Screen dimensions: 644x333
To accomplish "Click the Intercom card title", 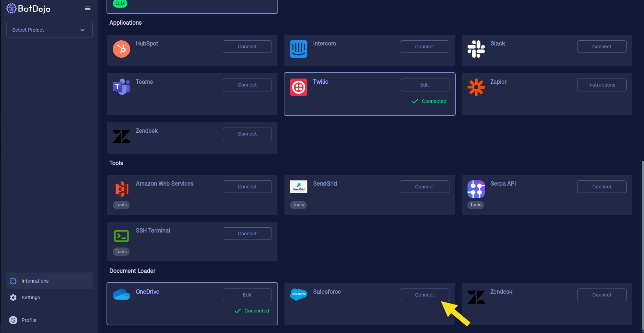I will tap(324, 43).
